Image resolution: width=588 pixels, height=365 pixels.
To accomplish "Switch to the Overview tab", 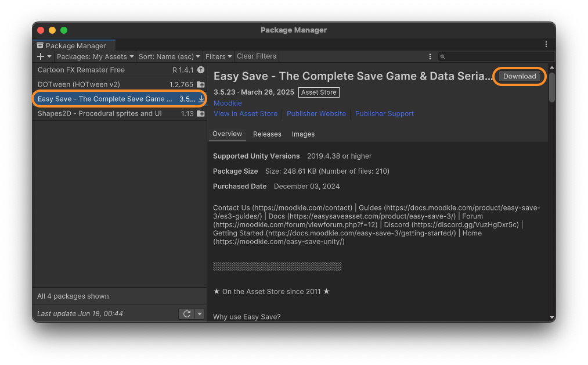I will pyautogui.click(x=228, y=134).
